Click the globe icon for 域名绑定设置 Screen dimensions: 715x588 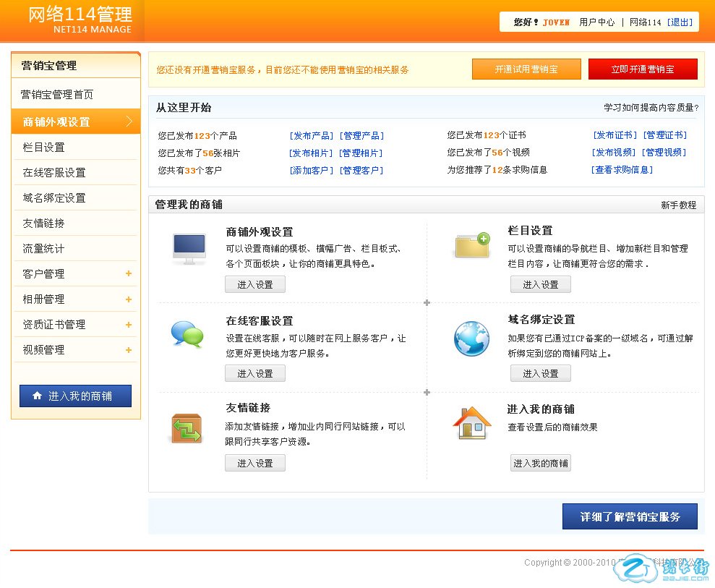coord(471,338)
